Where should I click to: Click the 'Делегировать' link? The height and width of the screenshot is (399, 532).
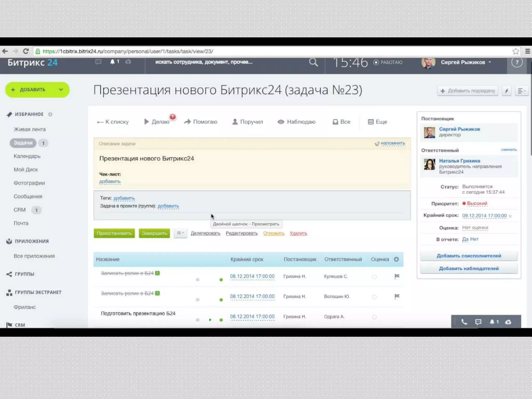(x=205, y=233)
